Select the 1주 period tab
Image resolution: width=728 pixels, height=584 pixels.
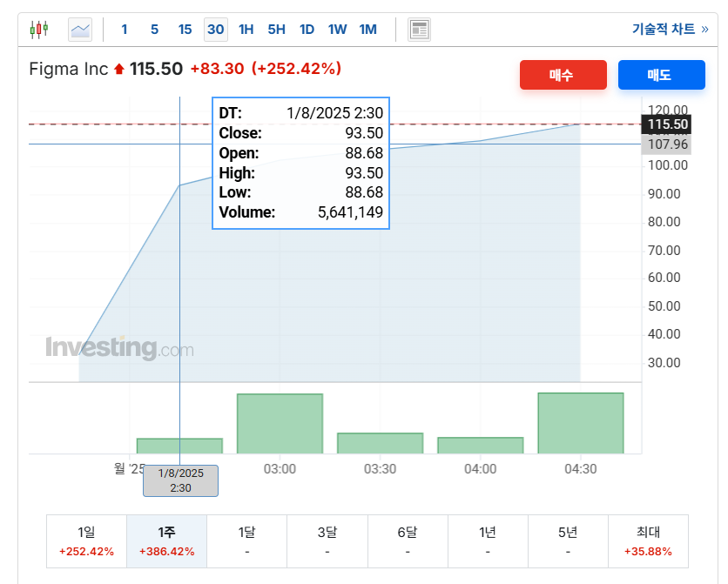166,541
